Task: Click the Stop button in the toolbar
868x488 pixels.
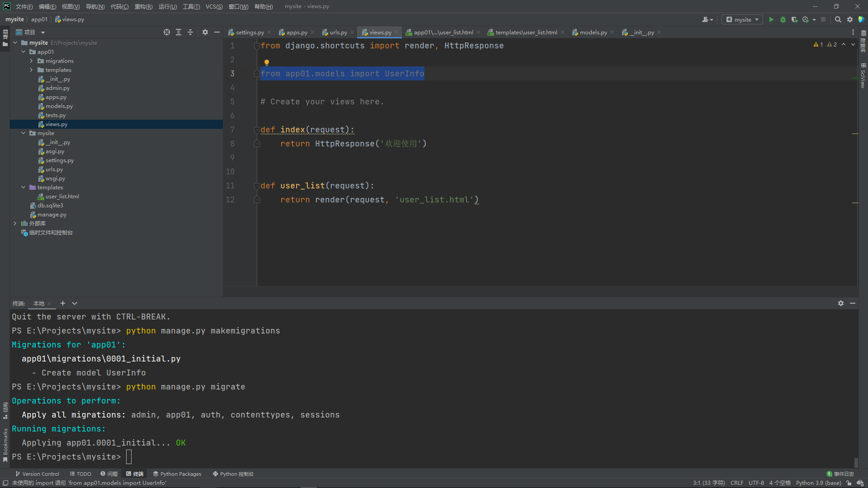Action: point(823,19)
